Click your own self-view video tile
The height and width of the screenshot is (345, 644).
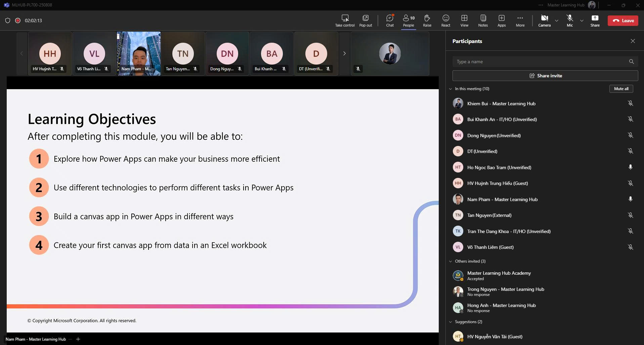[x=390, y=53]
